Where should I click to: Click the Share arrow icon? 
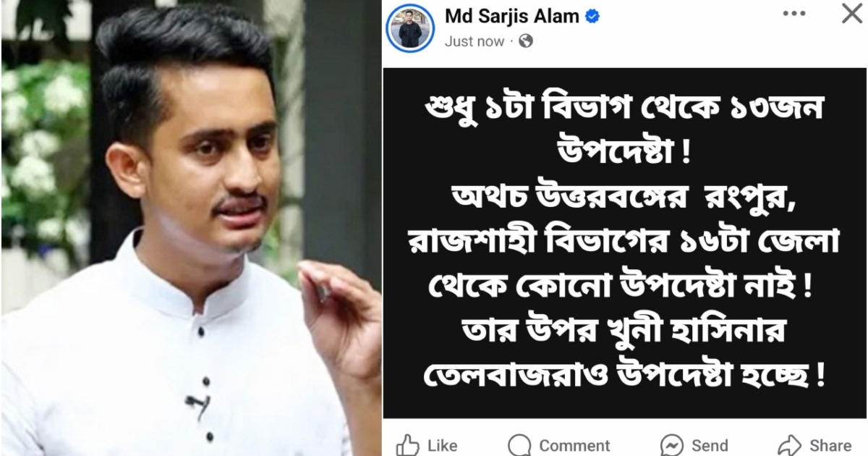pyautogui.click(x=789, y=444)
